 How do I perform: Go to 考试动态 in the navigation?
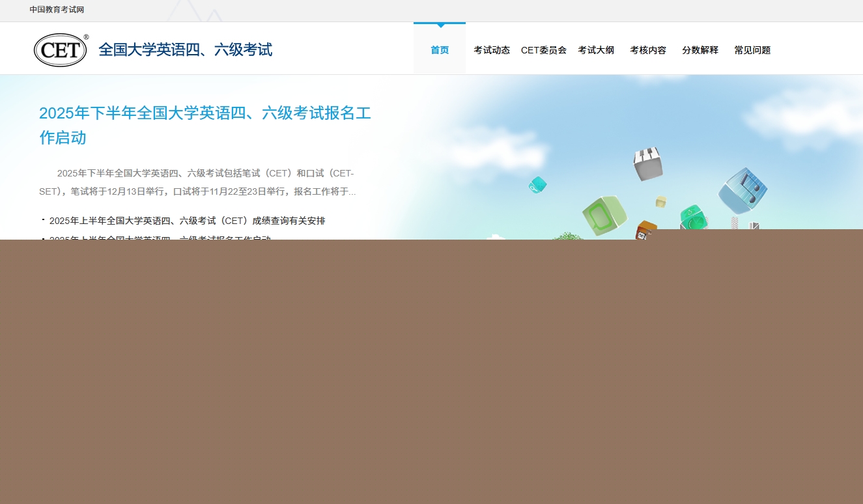(x=492, y=50)
